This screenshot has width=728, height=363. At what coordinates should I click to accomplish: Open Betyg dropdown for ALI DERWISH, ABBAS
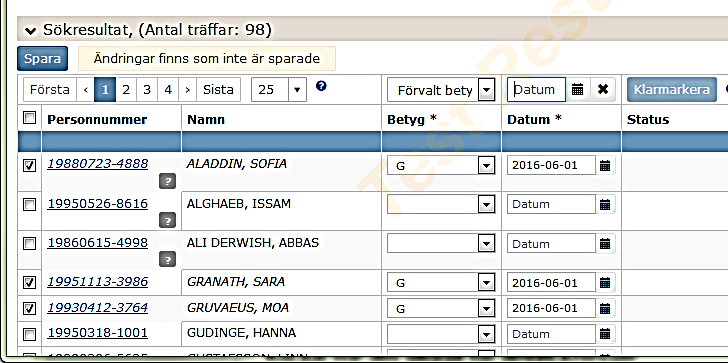point(441,244)
